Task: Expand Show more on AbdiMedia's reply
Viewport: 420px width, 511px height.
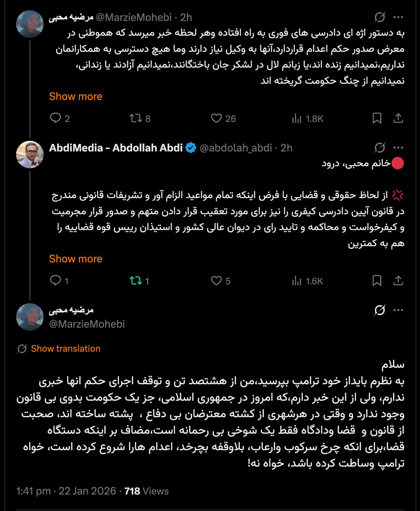Action: [75, 259]
